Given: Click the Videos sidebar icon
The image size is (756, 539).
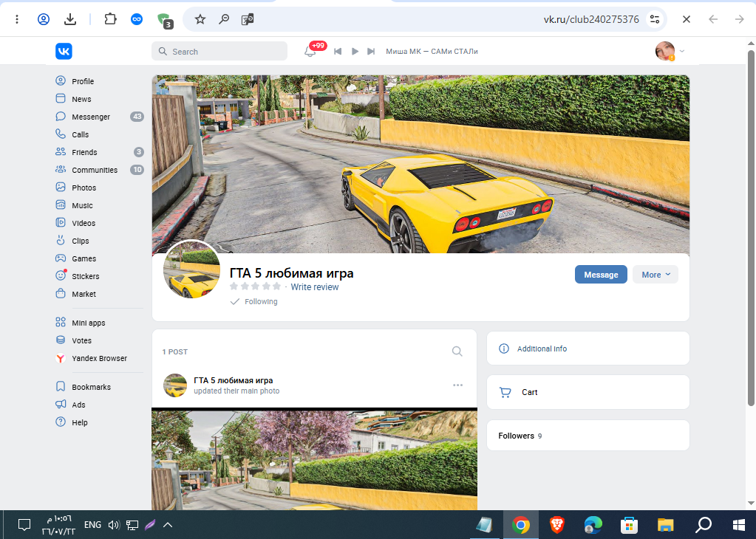Looking at the screenshot, I should tap(61, 222).
